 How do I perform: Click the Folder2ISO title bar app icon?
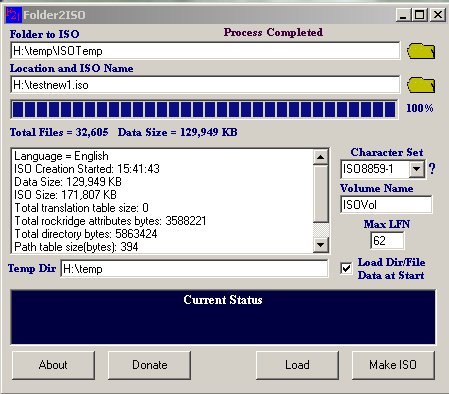pos(13,15)
